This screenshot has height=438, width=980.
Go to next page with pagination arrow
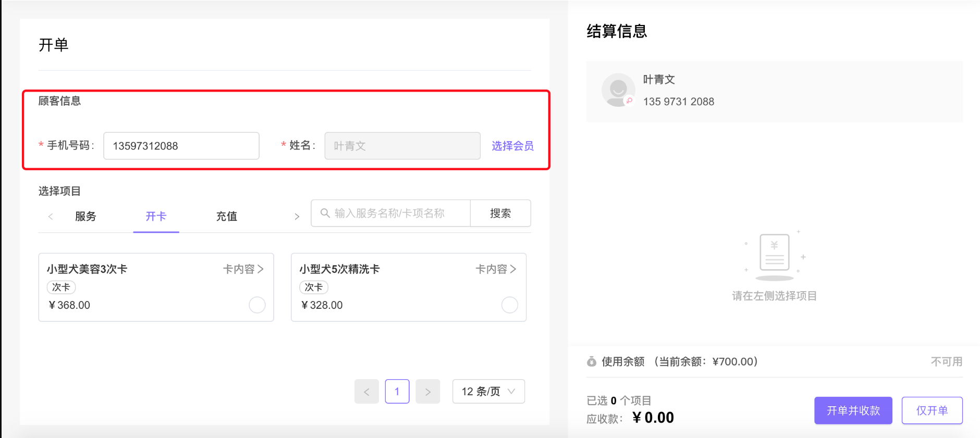[428, 392]
